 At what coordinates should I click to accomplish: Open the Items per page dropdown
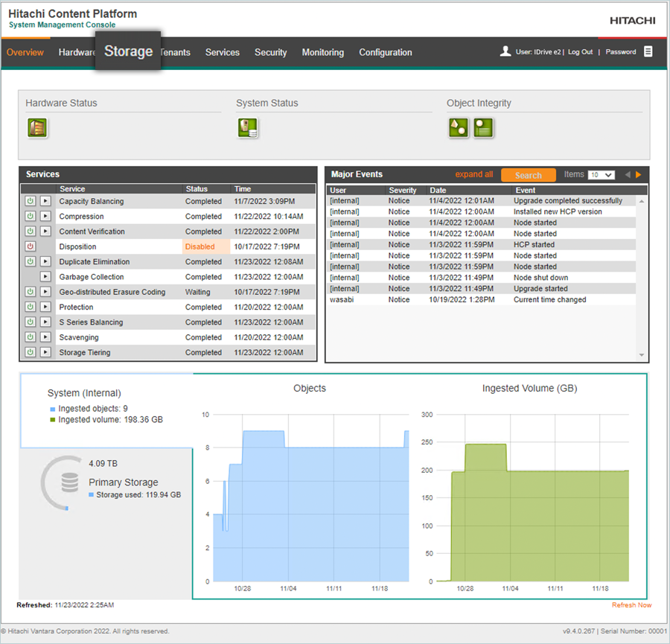coord(601,175)
